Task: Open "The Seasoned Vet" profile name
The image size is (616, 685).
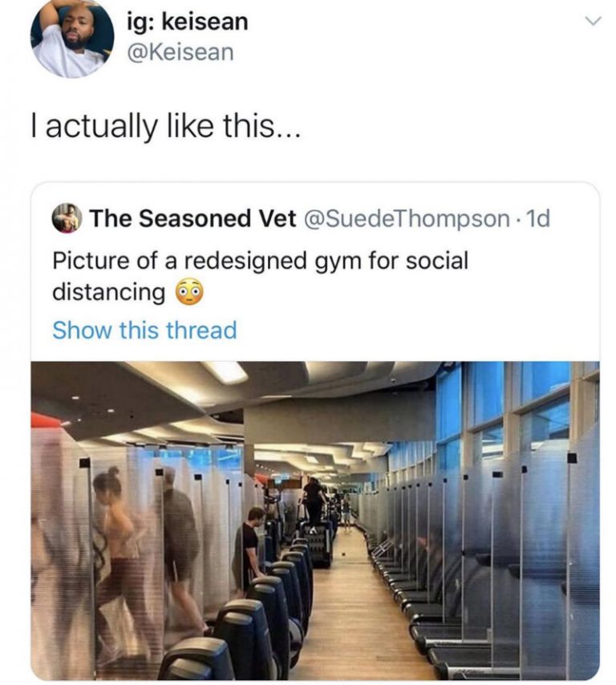Action: pos(192,218)
